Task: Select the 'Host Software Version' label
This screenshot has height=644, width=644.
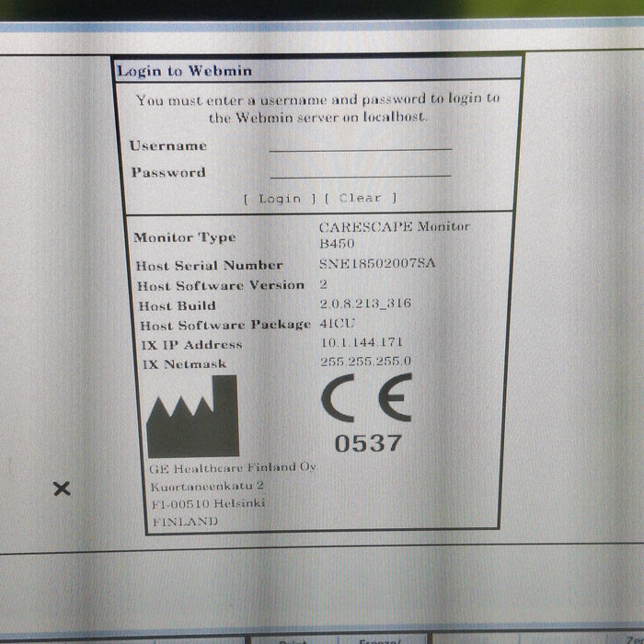Action: 221,285
